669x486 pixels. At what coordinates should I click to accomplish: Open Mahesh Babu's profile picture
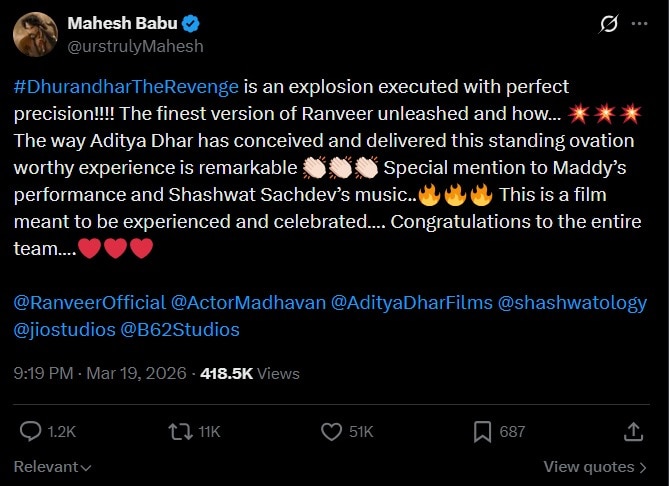point(36,33)
